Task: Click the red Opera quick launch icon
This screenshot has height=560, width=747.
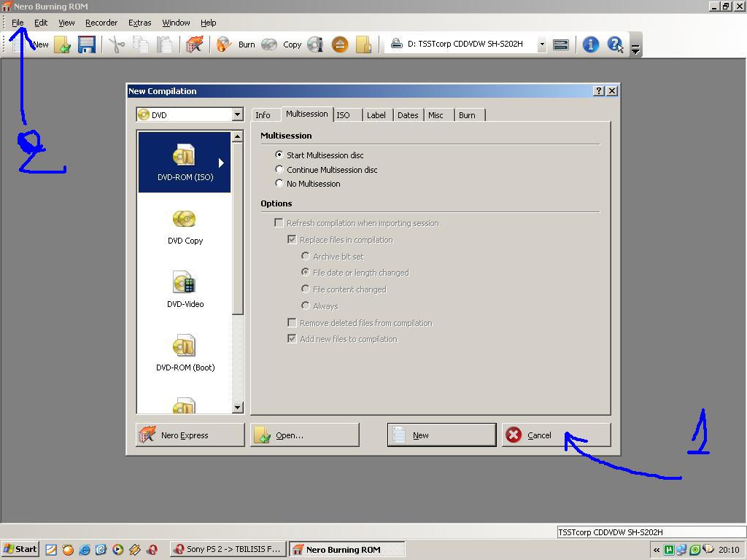Action: tap(152, 550)
